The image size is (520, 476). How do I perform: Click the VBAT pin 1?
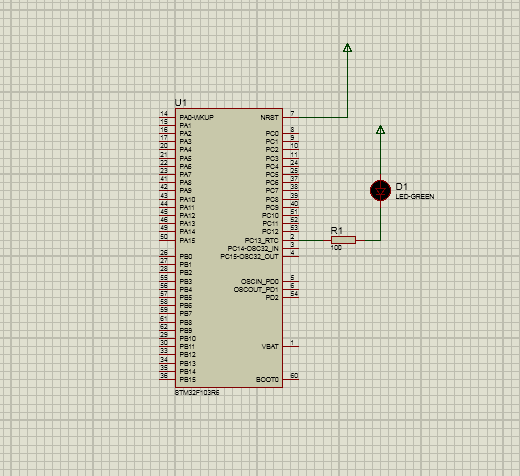point(291,346)
